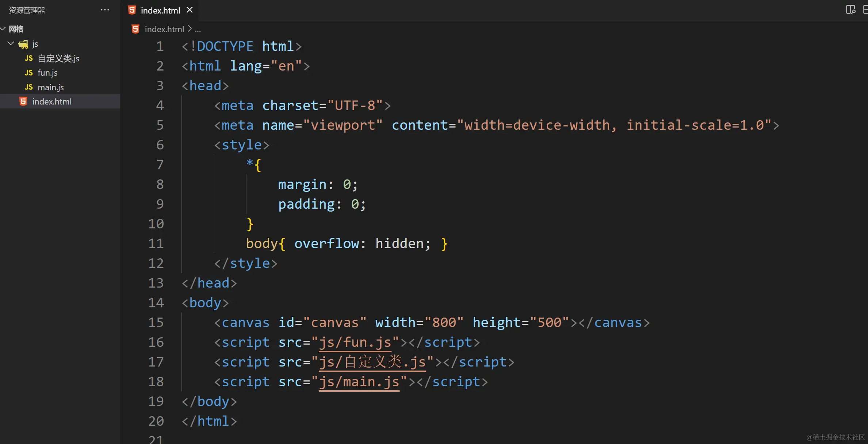Open the split editor layout icon

click(x=850, y=10)
